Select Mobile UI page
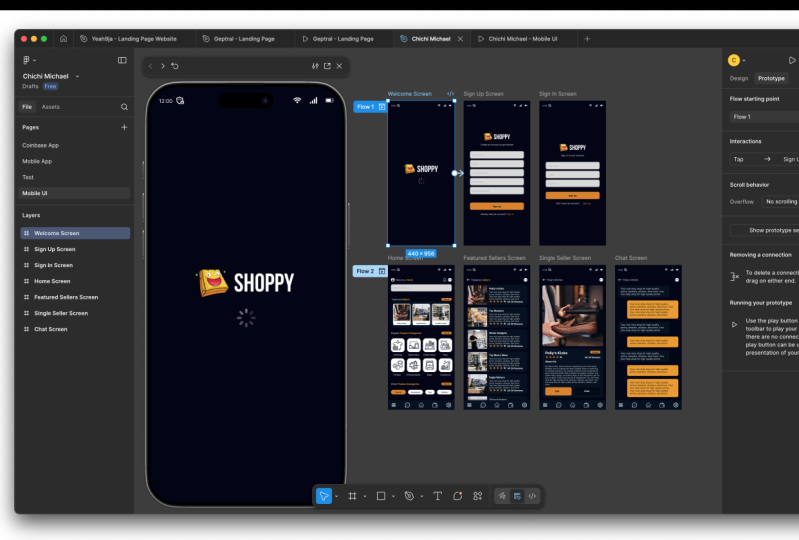Image resolution: width=799 pixels, height=540 pixels. (x=75, y=193)
